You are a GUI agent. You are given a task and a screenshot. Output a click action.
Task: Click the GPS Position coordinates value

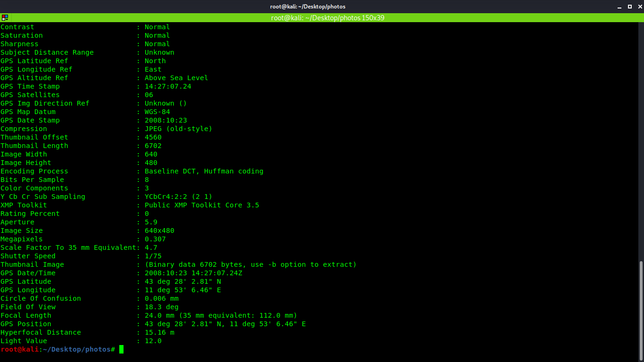[x=225, y=324]
